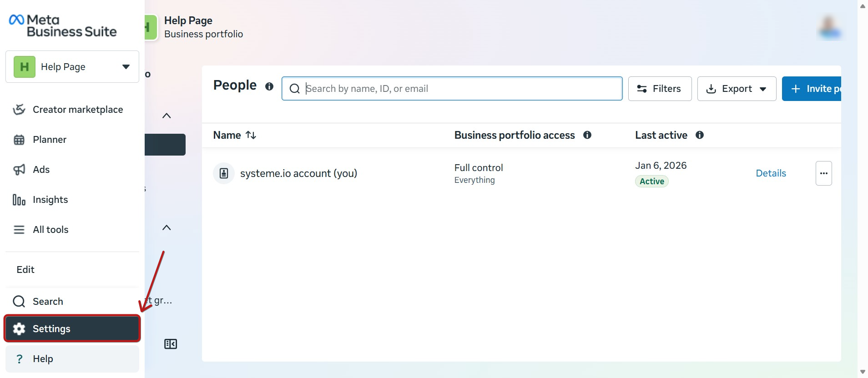
Task: Click the Invite people button
Action: (x=812, y=89)
